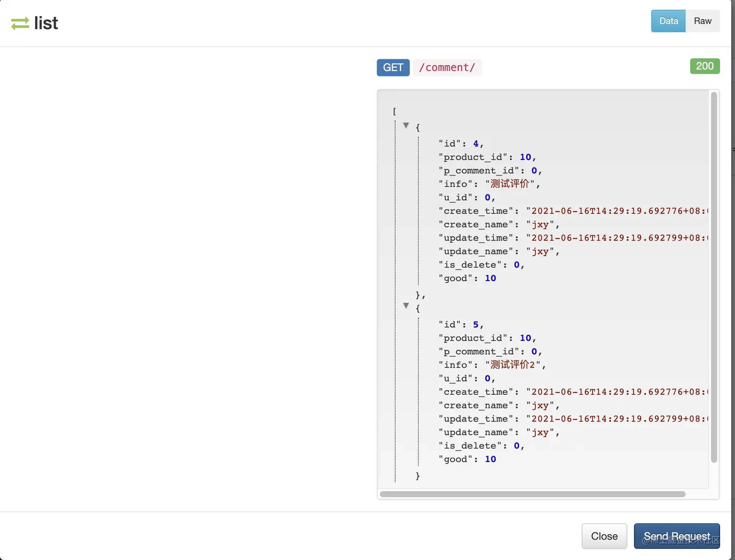Click second object's "p_comment_id": 0 line
735x560 pixels.
coord(490,351)
